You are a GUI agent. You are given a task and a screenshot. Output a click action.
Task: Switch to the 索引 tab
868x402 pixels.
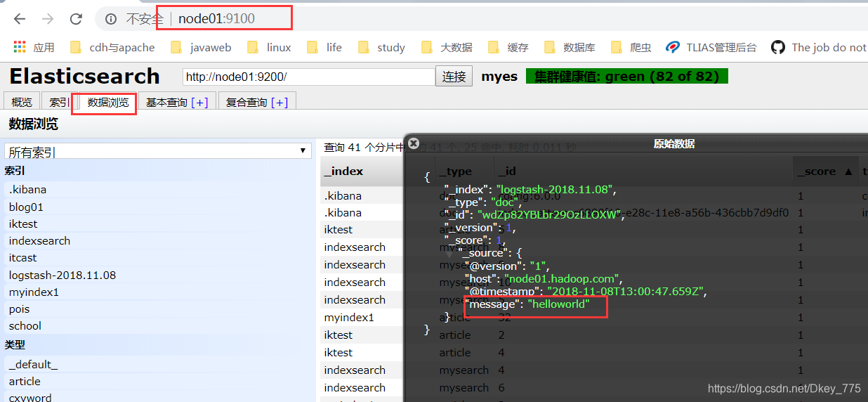click(x=60, y=102)
